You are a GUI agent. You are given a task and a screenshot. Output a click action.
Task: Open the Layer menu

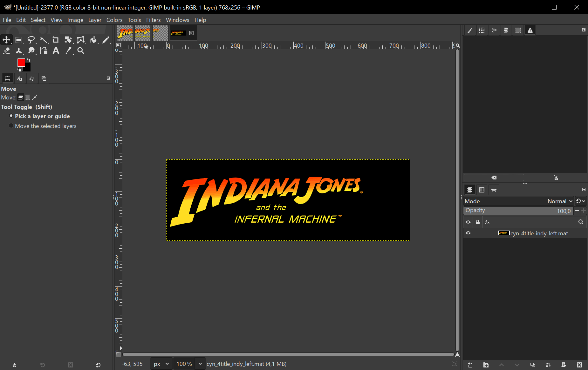(x=95, y=20)
